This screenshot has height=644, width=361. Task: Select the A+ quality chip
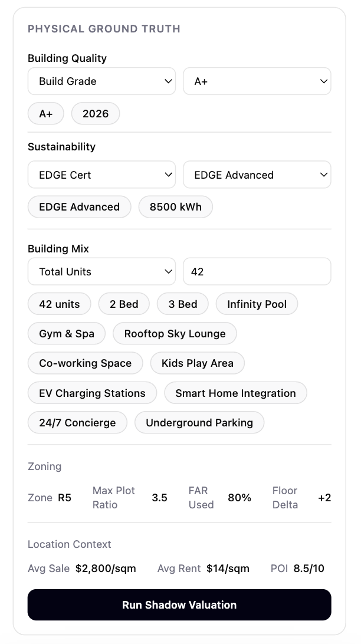point(46,114)
